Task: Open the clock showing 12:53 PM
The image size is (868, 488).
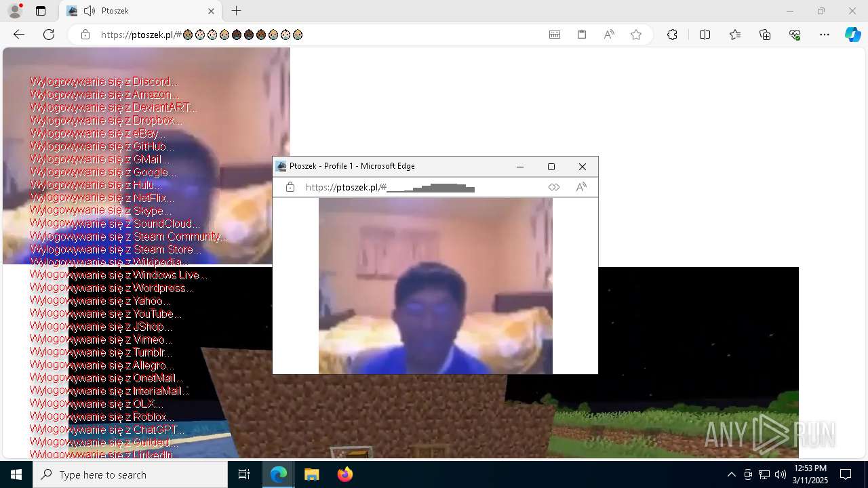Action: (x=810, y=474)
